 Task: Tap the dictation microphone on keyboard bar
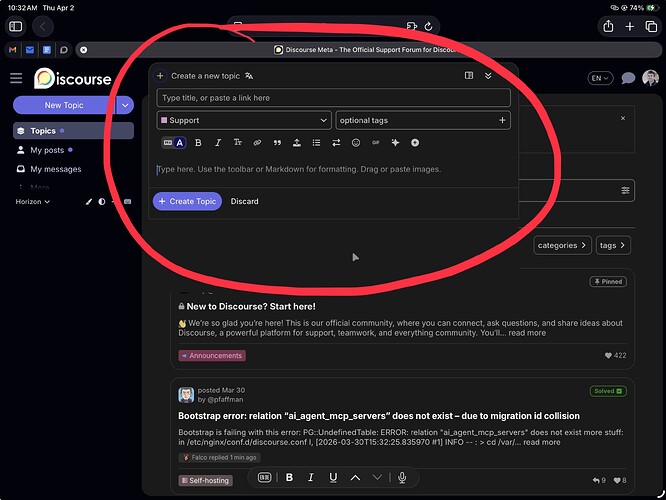pos(402,477)
